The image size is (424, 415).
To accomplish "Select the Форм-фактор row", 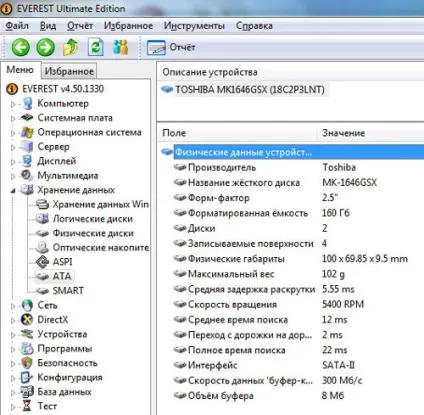I will coord(218,198).
